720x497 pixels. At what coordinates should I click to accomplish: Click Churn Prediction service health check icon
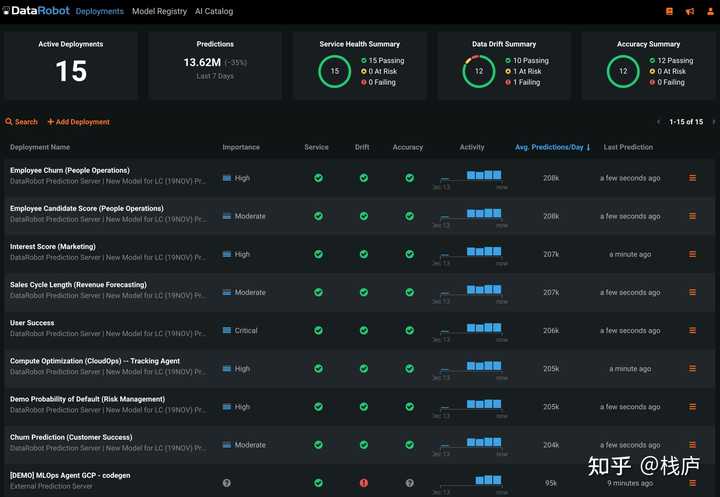(318, 445)
